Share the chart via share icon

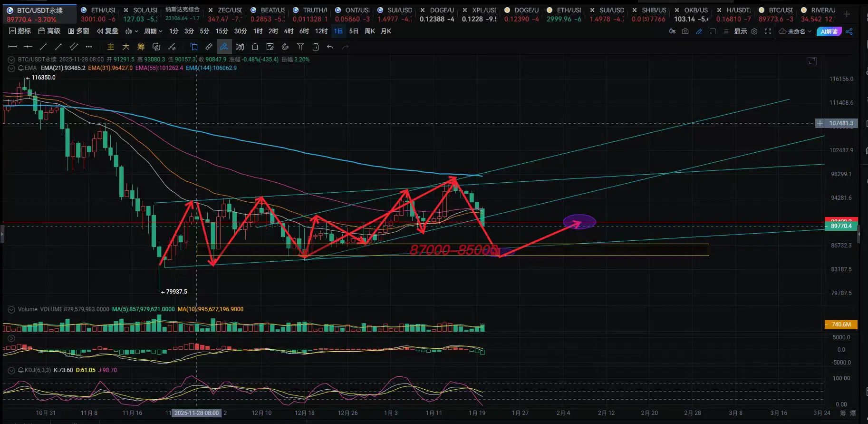coord(849,31)
